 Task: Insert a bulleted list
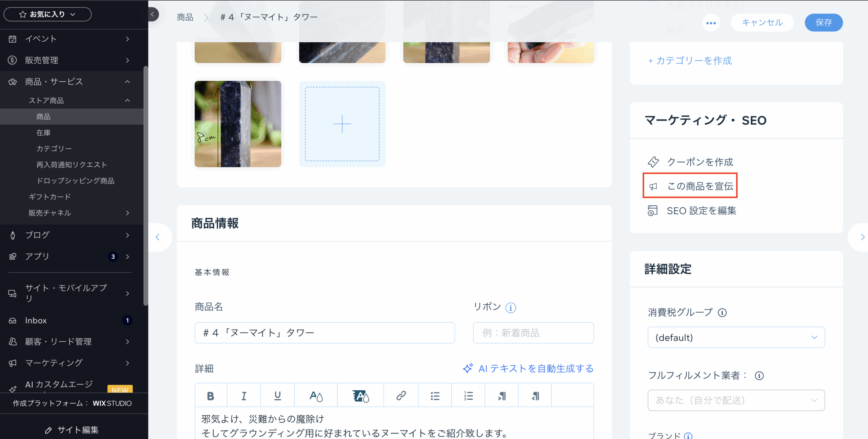coord(435,396)
